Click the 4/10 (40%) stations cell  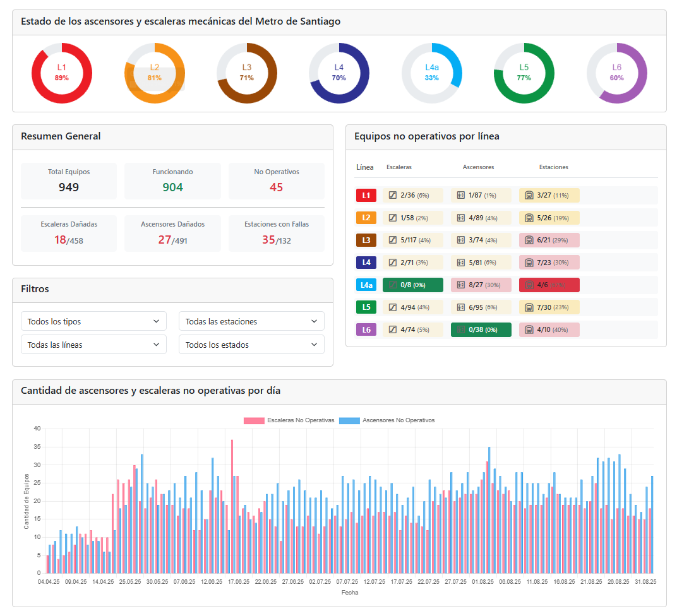coord(549,329)
